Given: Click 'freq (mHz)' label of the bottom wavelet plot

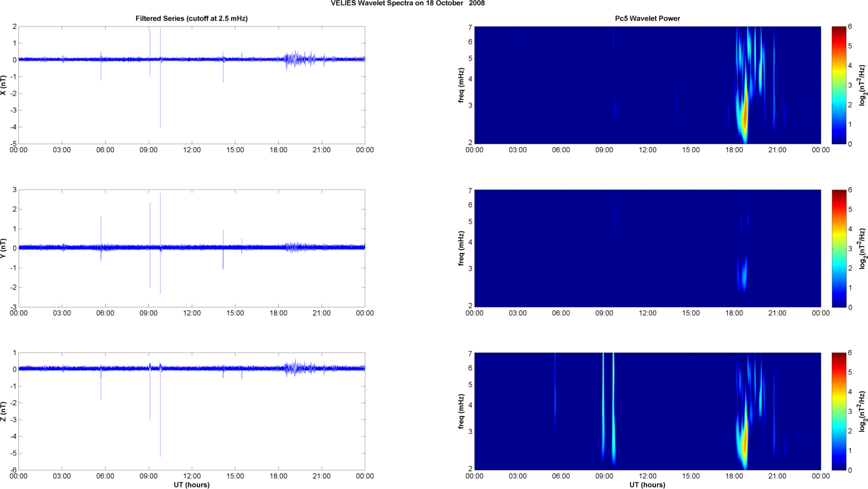Looking at the screenshot, I should (461, 411).
